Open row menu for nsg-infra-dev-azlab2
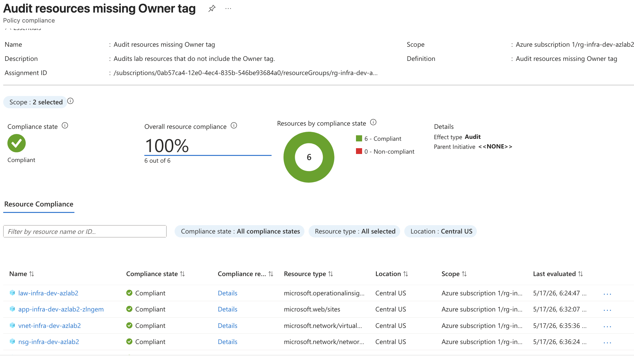The height and width of the screenshot is (364, 634). coord(607,342)
